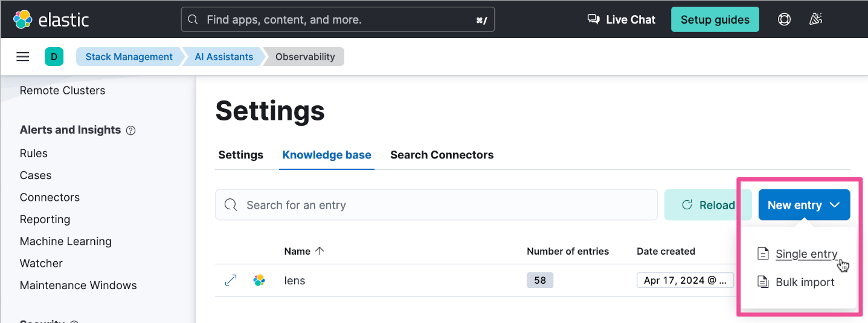Go to Stack Management breadcrumb
Screen dimensions: 868x323
129,57
